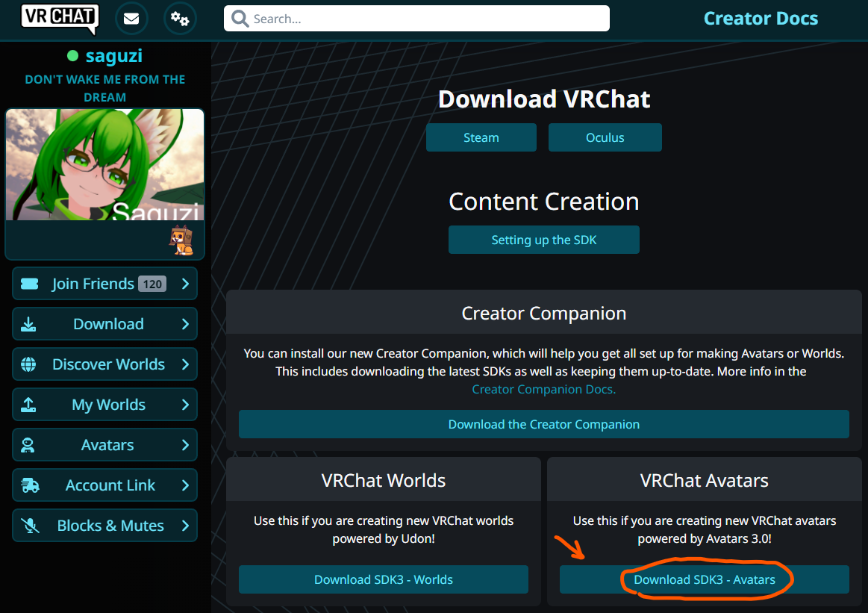Screen dimensions: 868x613
Task: Open Blocks & Mutes page
Action: point(104,526)
